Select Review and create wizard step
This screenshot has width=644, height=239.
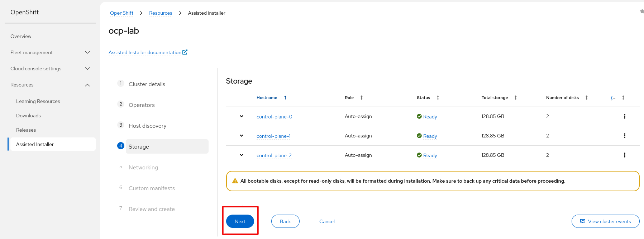[152, 209]
